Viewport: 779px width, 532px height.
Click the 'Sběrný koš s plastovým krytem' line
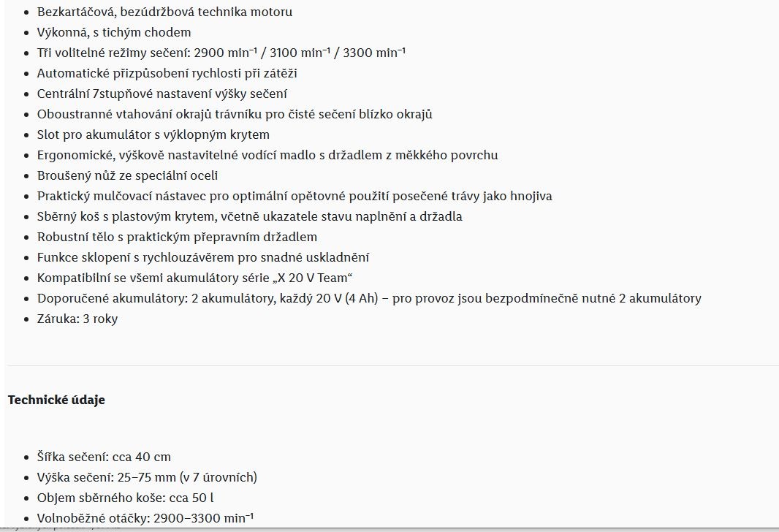[x=249, y=216]
